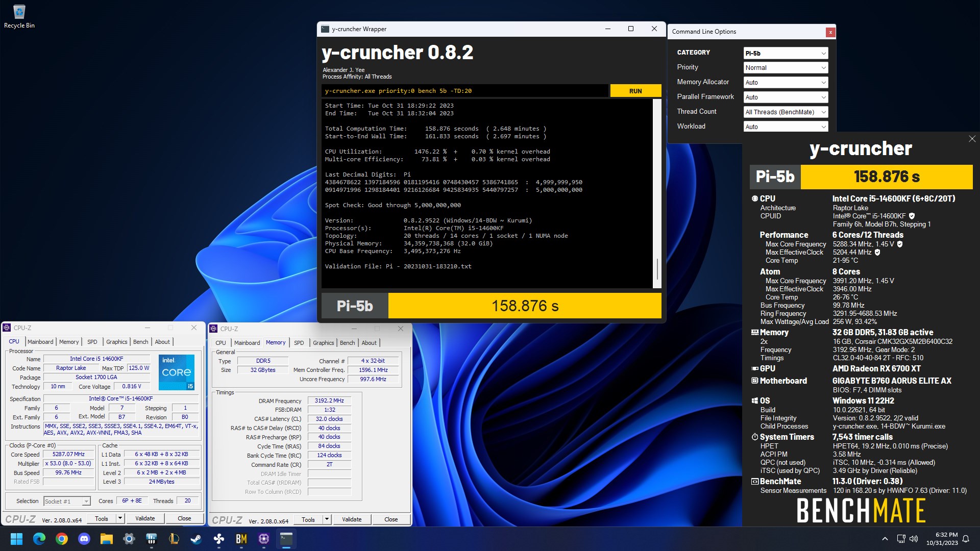Viewport: 980px width, 551px height.
Task: Open the Socket #1 selection dropdown
Action: point(67,502)
